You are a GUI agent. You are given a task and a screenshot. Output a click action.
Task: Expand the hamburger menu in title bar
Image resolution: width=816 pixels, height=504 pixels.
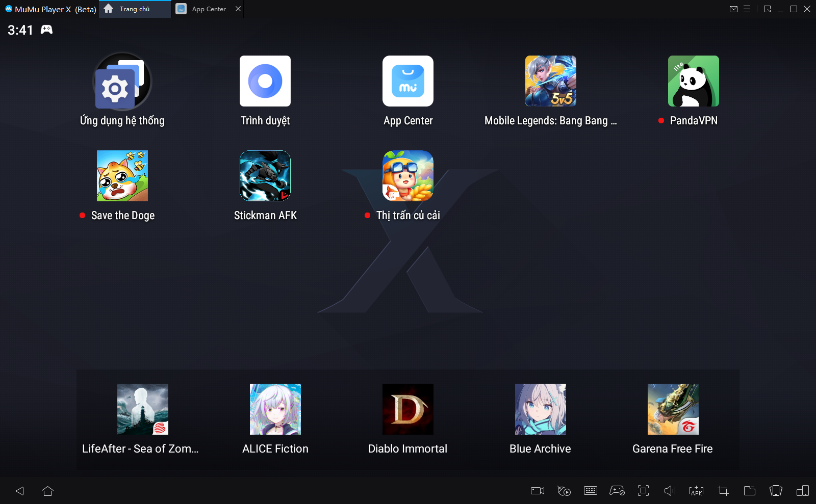pyautogui.click(x=747, y=9)
